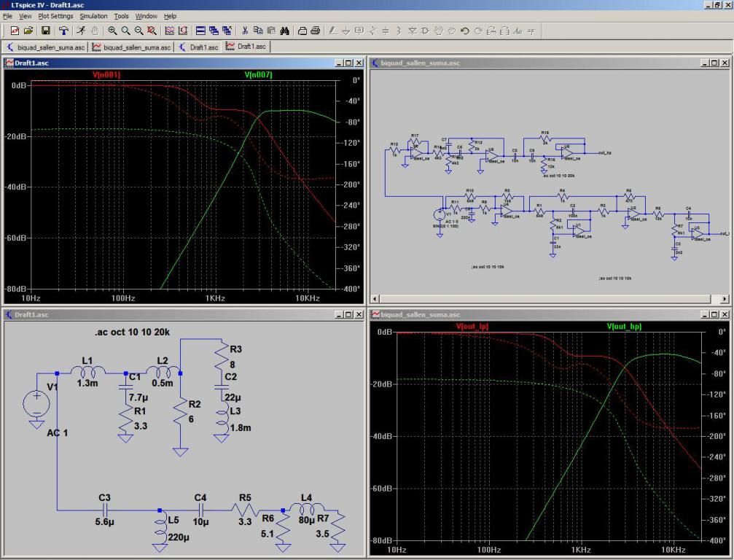Maximize the Draft1.asc plot window
734x560 pixels.
[348, 63]
